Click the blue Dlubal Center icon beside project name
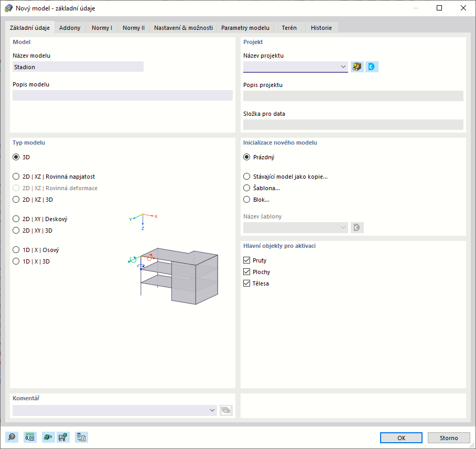The width and height of the screenshot is (476, 449). [x=372, y=67]
